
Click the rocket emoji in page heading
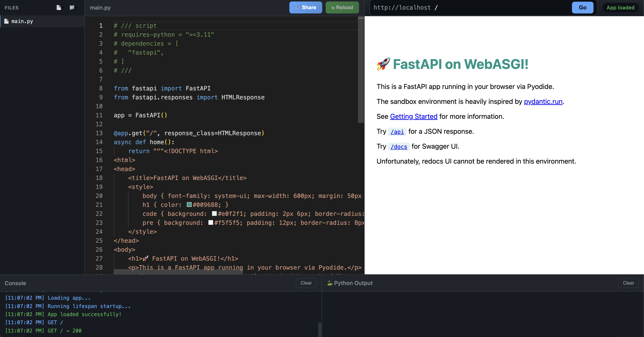click(383, 64)
